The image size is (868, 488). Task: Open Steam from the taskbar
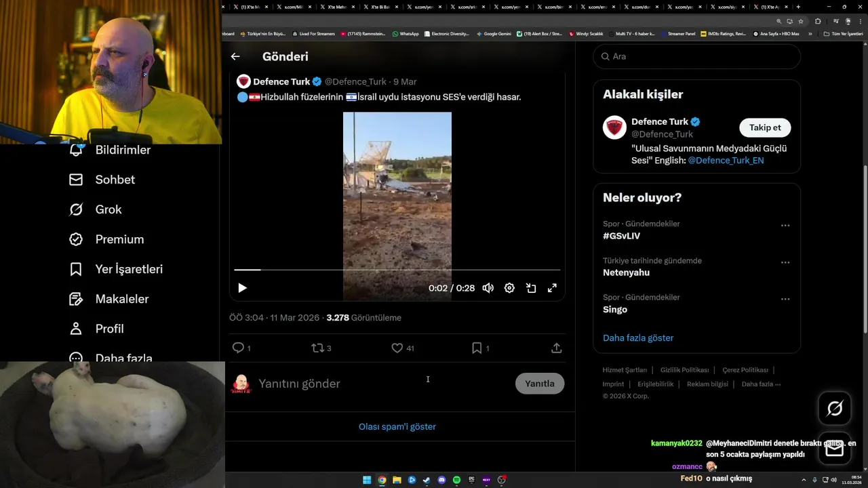pos(427,480)
